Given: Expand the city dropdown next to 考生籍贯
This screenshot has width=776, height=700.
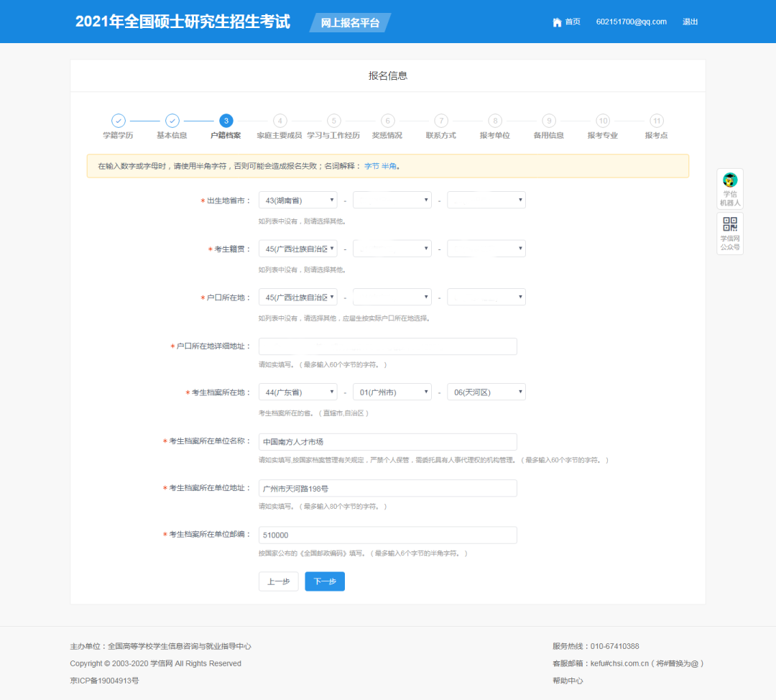Looking at the screenshot, I should [x=392, y=248].
